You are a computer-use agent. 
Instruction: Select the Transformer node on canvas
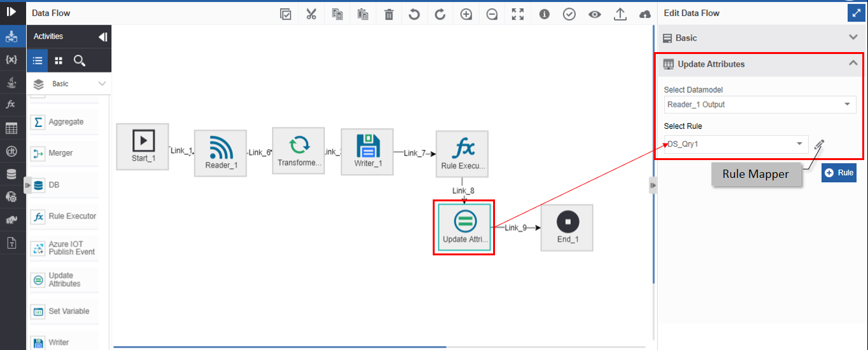click(x=299, y=151)
